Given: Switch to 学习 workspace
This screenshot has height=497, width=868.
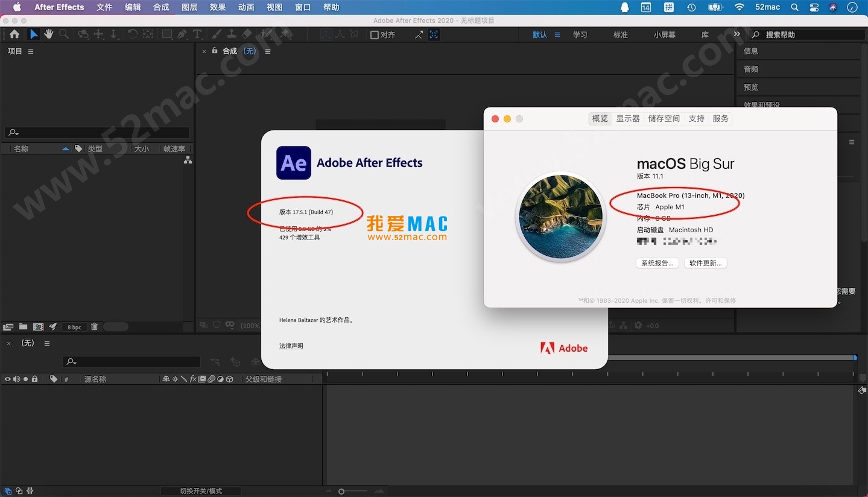Looking at the screenshot, I should [x=580, y=35].
